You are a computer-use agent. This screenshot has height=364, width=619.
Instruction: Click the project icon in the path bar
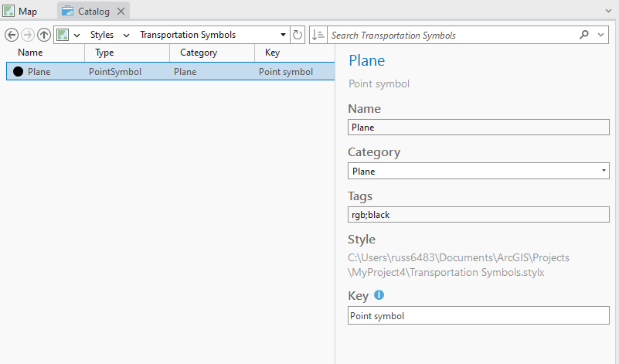click(x=63, y=36)
